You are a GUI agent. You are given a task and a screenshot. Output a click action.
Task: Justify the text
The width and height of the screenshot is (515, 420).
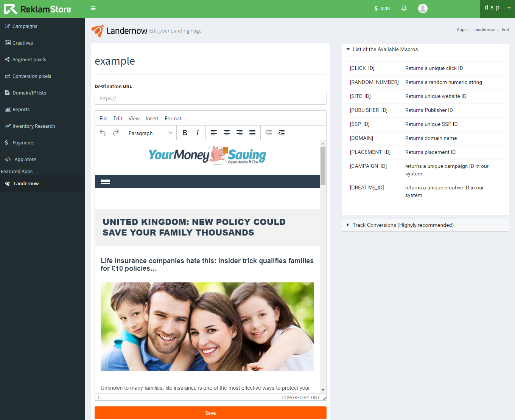coord(252,133)
